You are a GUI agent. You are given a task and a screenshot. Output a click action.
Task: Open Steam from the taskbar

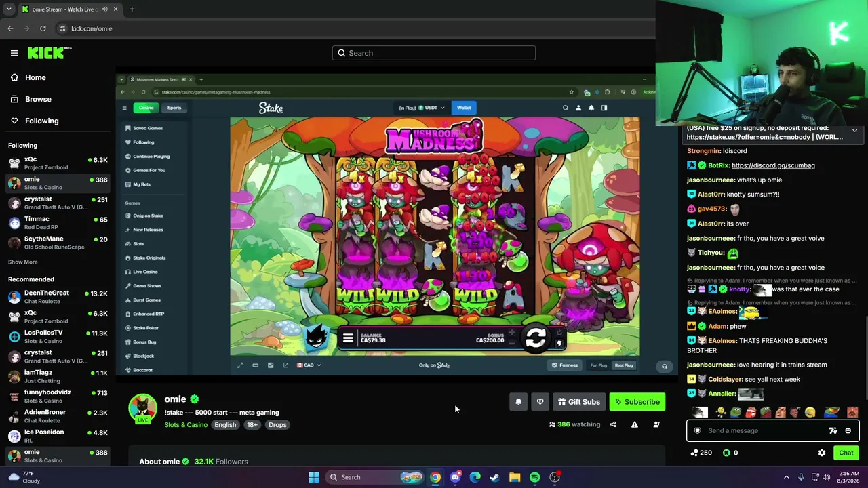[x=495, y=477]
